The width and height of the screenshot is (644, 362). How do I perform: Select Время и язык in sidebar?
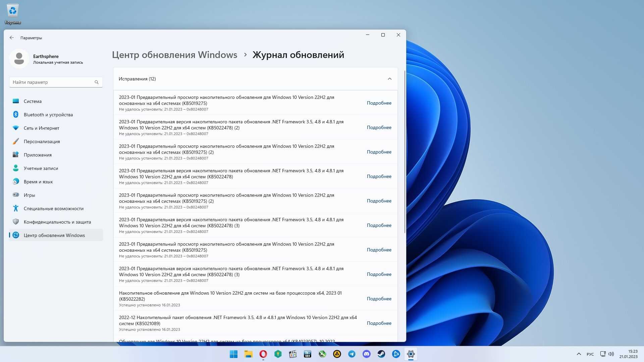(x=56, y=182)
